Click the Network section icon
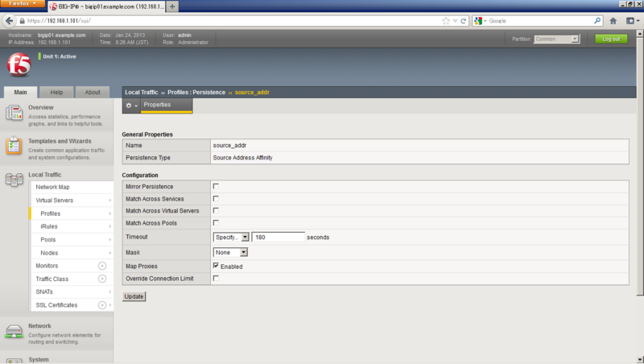This screenshot has width=644, height=364. point(14,331)
